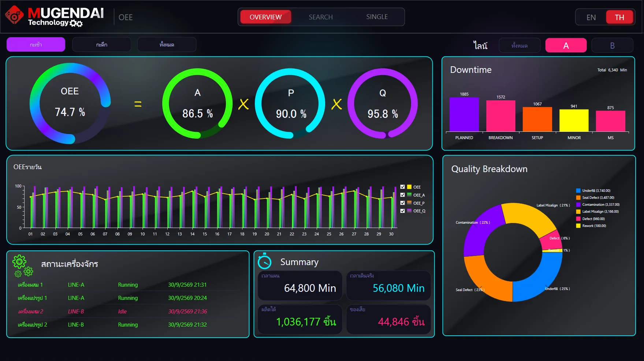The width and height of the screenshot is (644, 361).
Task: Open the SINGLE tab
Action: click(x=377, y=17)
